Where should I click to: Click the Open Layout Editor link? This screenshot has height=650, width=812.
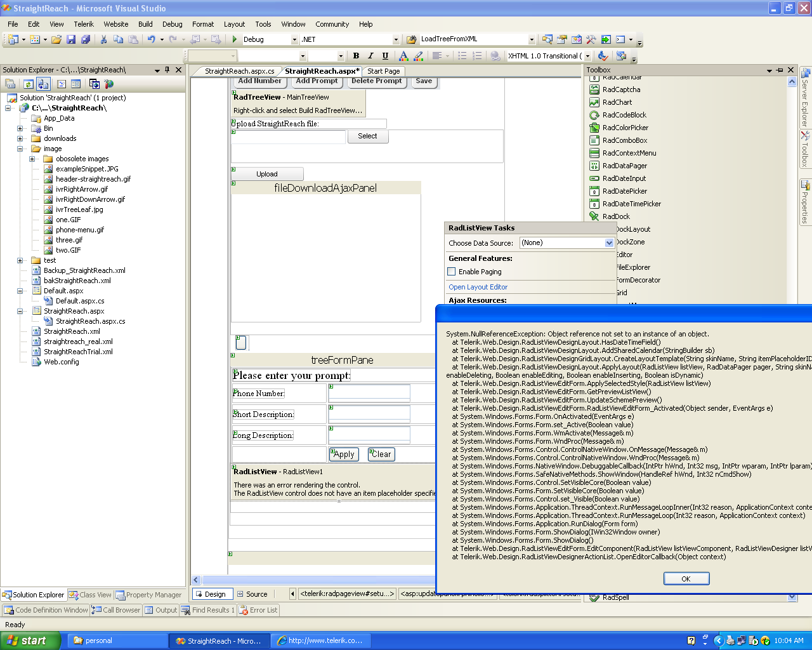478,287
